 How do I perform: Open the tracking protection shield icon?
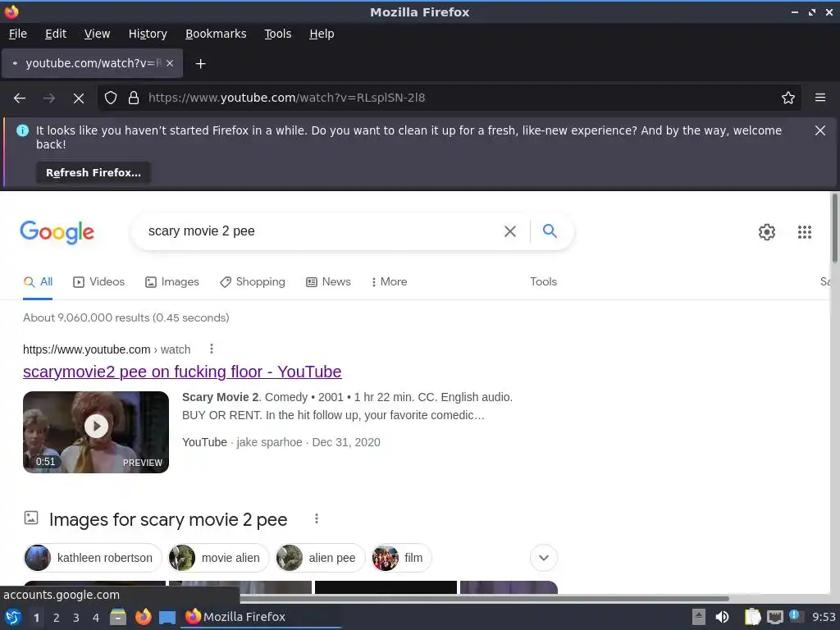pos(111,98)
